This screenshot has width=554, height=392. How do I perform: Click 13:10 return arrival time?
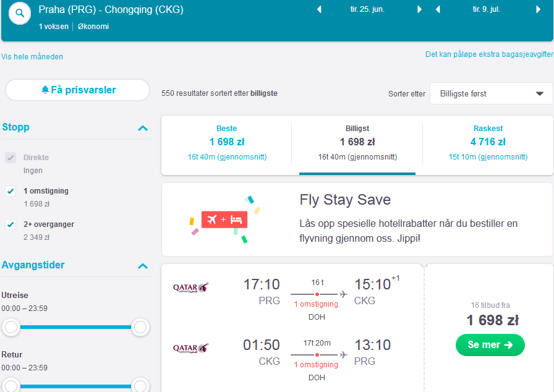click(373, 345)
